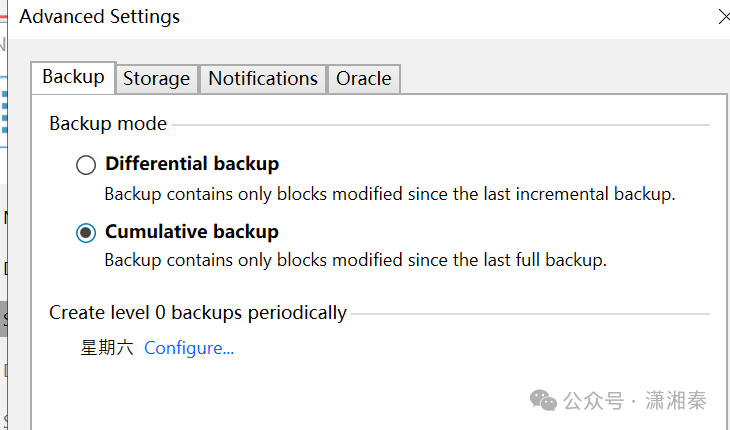Click the 星期六 schedule day text
This screenshot has height=430, width=730.
point(106,348)
